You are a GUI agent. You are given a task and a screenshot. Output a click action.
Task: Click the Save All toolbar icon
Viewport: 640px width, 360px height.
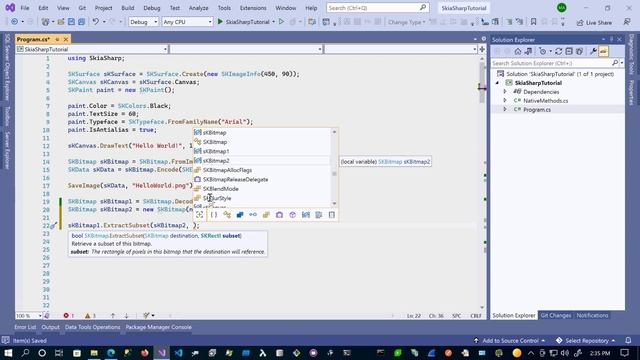click(x=81, y=22)
